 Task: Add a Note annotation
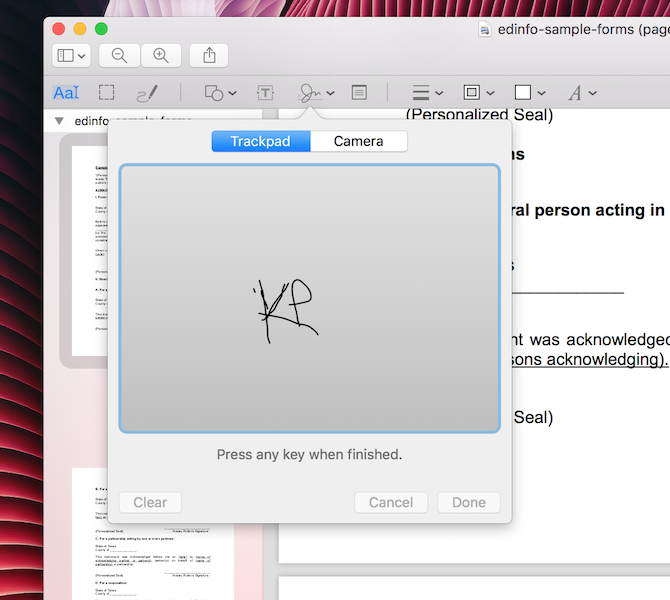(359, 93)
